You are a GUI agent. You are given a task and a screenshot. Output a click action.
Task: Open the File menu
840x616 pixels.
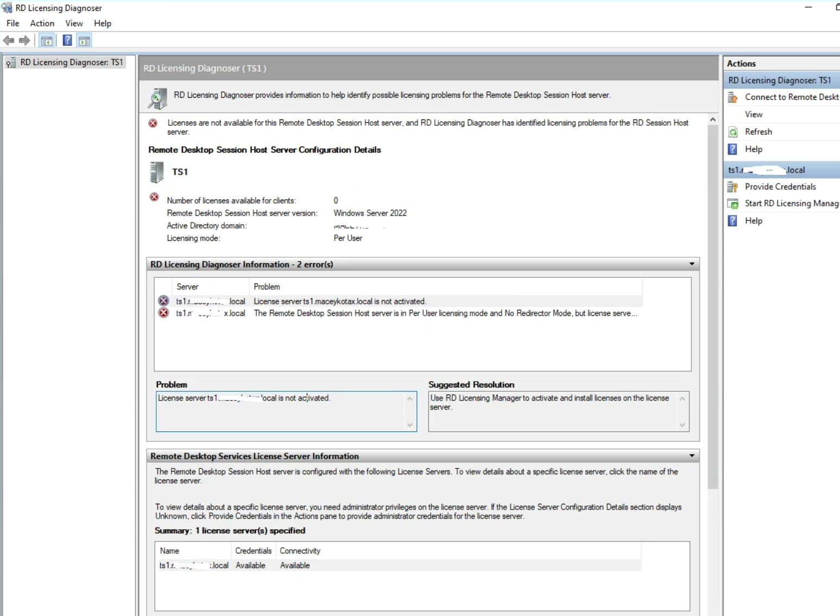pos(12,23)
